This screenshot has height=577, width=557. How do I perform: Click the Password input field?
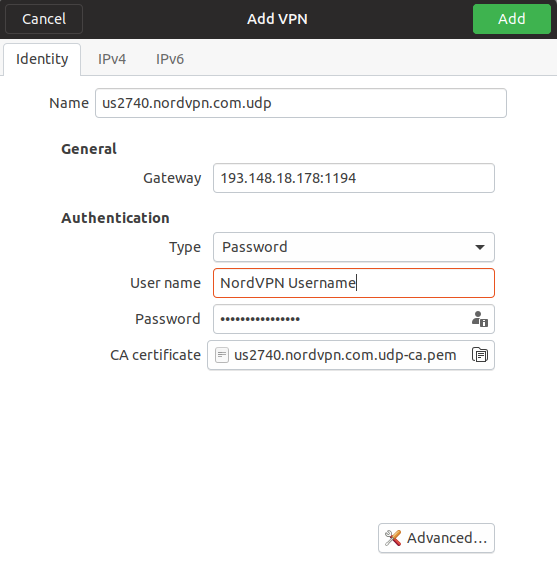tap(354, 319)
